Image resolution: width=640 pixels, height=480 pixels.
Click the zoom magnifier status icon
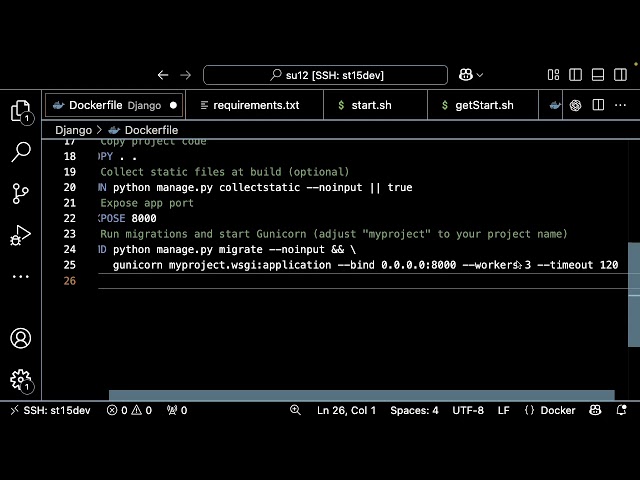pos(295,410)
